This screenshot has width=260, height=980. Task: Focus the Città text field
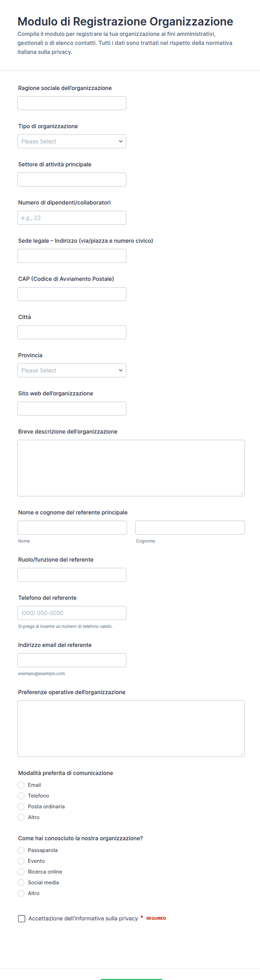coord(72,332)
